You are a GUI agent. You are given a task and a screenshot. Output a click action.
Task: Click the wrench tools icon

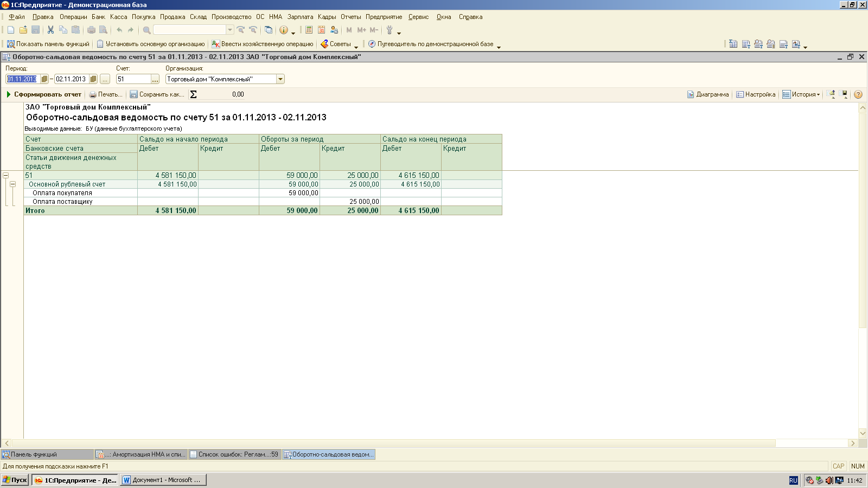click(390, 30)
